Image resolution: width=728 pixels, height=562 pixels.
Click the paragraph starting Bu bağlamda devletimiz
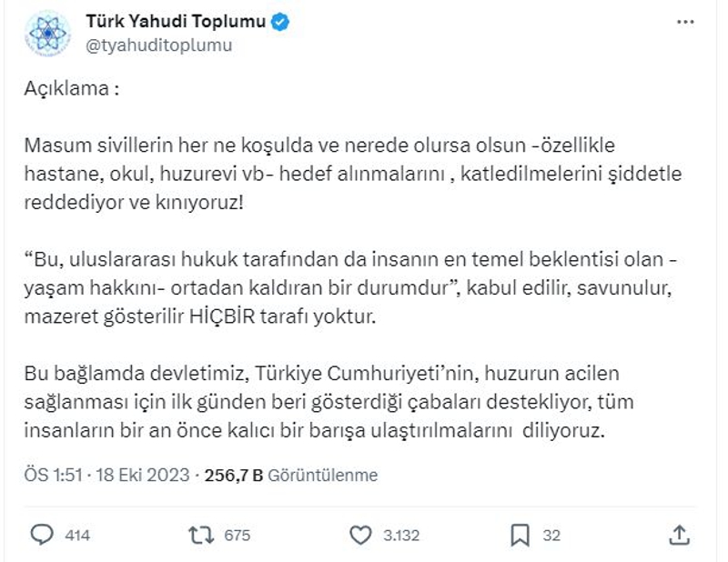coord(329,402)
